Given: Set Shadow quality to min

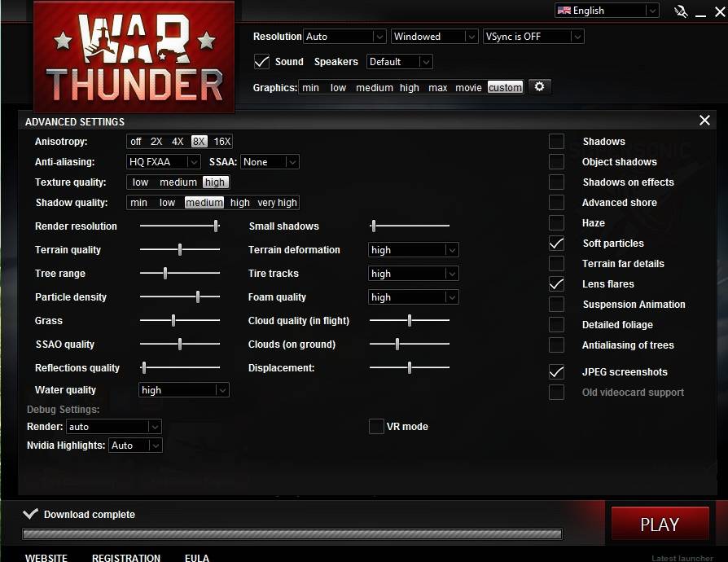Looking at the screenshot, I should pyautogui.click(x=138, y=203).
